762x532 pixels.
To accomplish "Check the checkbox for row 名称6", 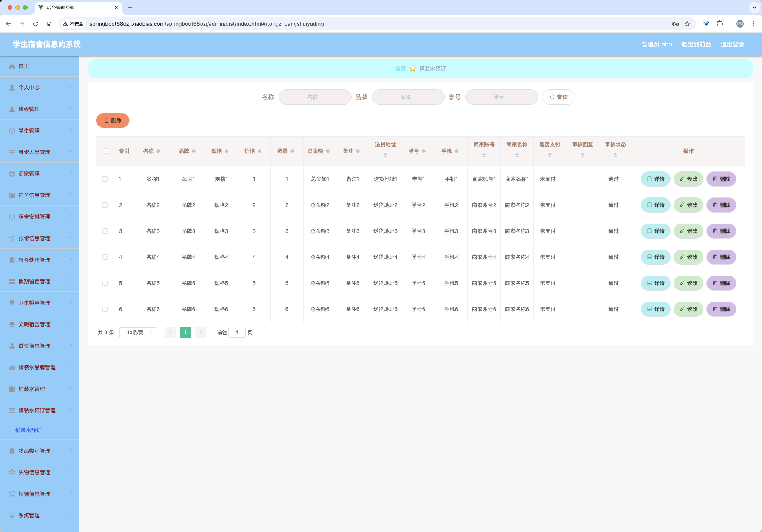I will (105, 309).
